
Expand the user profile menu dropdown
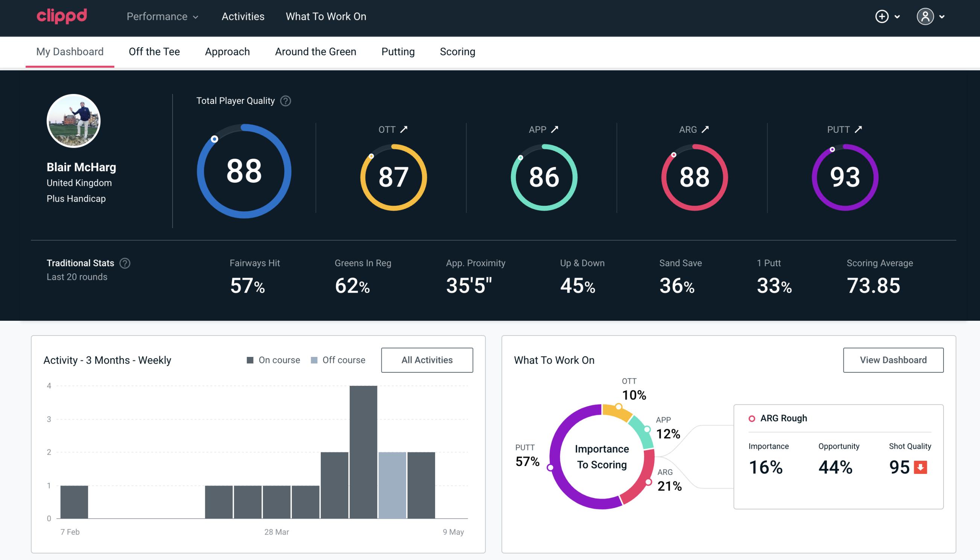coord(942,16)
